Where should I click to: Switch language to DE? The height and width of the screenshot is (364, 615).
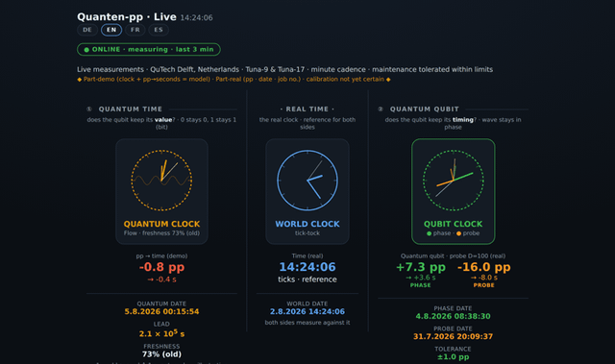(x=87, y=30)
